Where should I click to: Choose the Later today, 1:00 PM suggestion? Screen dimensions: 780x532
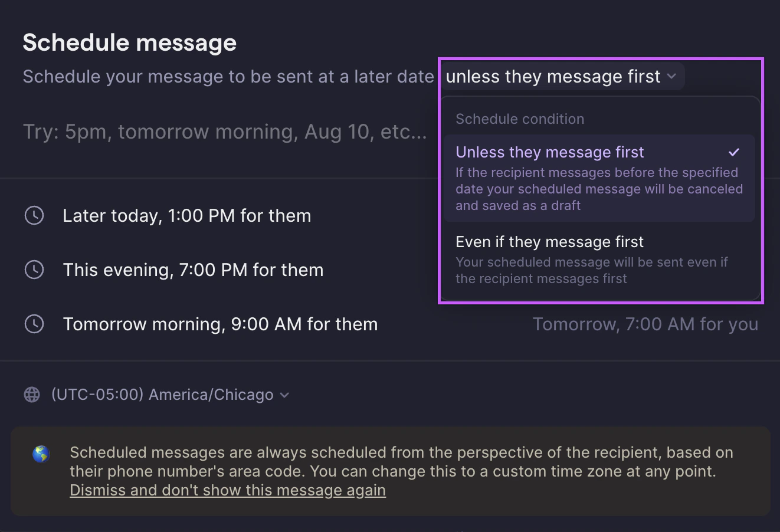click(187, 215)
